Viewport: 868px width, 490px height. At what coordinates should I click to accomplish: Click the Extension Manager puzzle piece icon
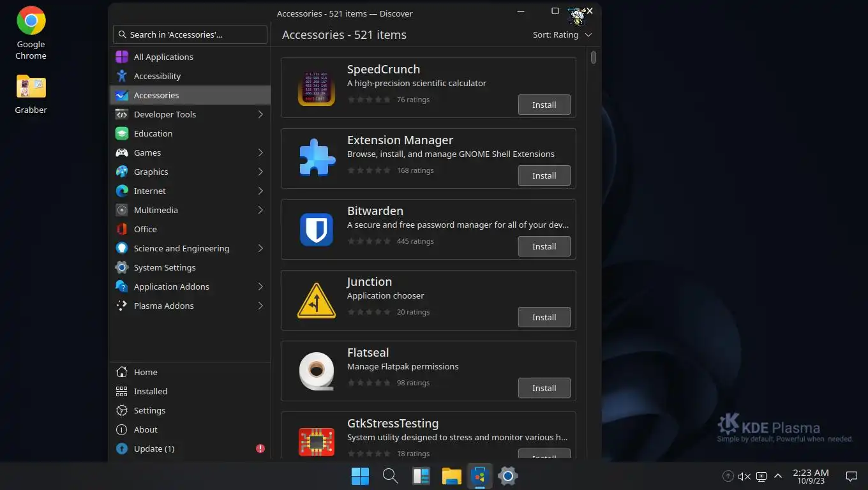point(317,158)
